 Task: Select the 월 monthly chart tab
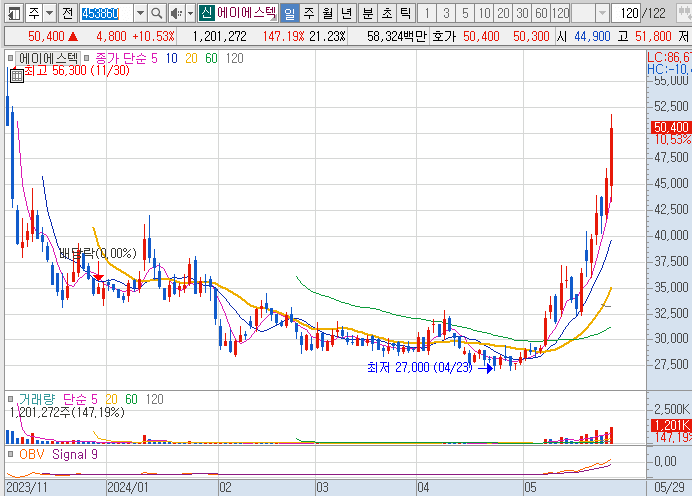(x=327, y=13)
